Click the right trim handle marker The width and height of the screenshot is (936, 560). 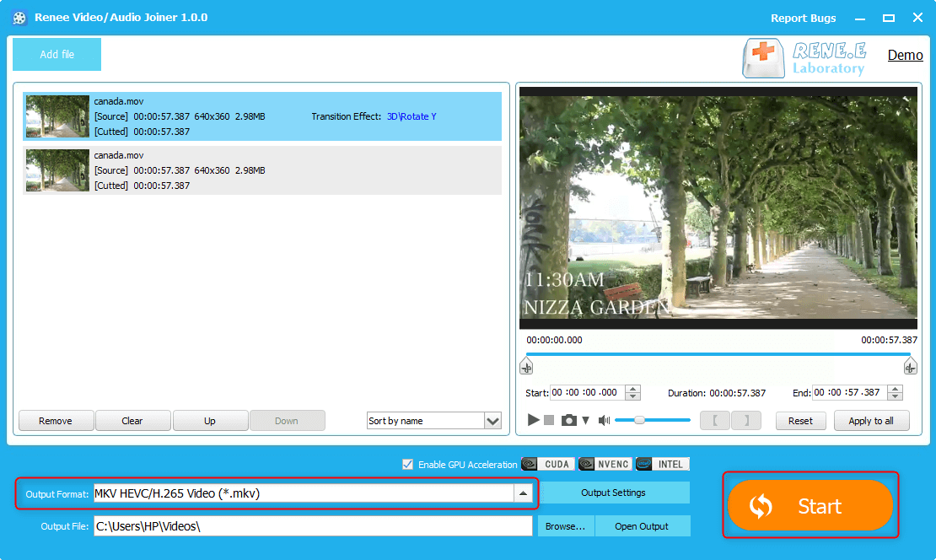[910, 366]
